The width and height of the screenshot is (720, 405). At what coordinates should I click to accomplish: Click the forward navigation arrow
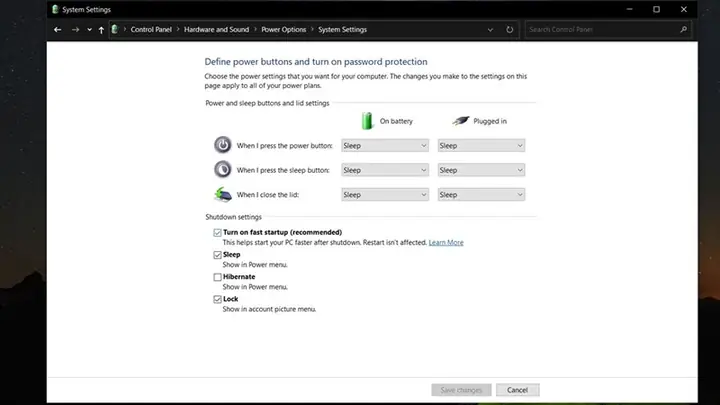[x=75, y=29]
